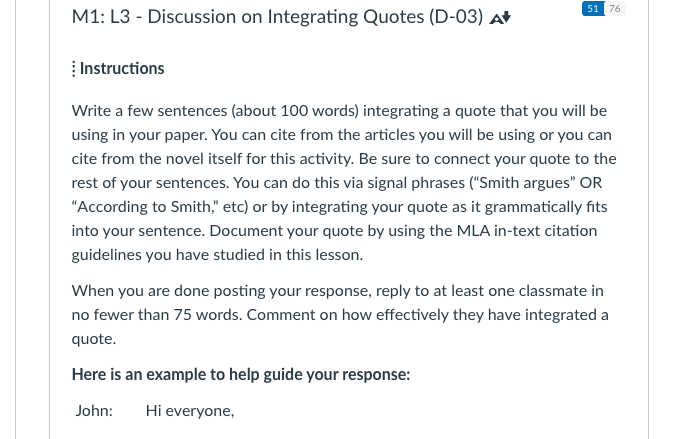Click the "M1: L3" prefix in the title
679x439 pixels.
pos(101,17)
